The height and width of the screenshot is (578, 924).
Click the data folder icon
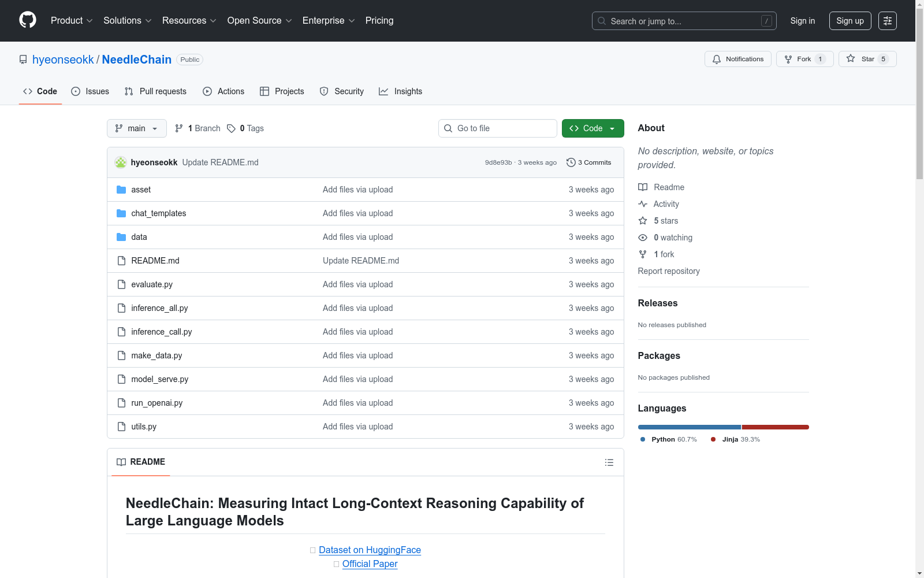coord(121,237)
